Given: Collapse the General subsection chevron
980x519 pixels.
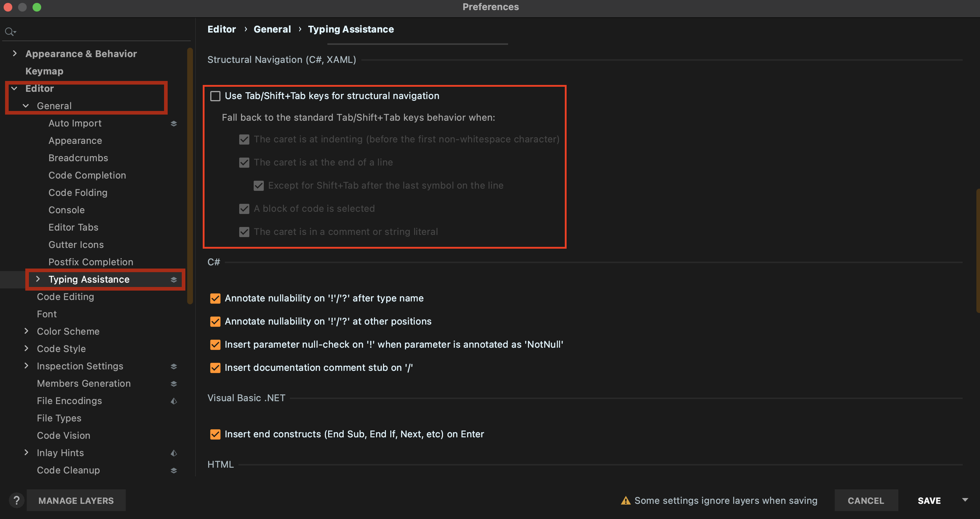Looking at the screenshot, I should pos(26,106).
